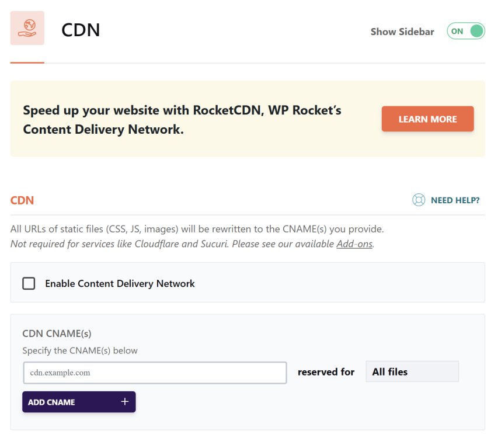Screen dimensions: 498x448
Task: Open the All files dropdown
Action: point(412,371)
